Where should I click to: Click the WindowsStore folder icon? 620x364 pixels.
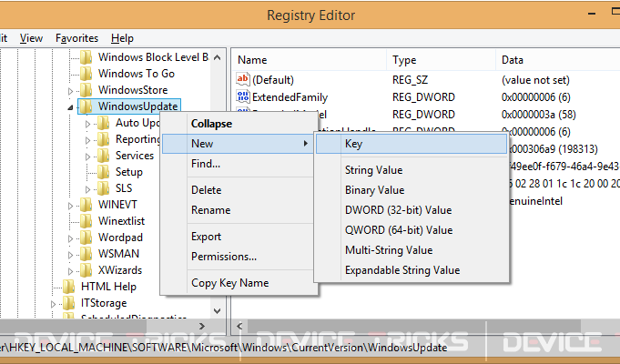(86, 90)
